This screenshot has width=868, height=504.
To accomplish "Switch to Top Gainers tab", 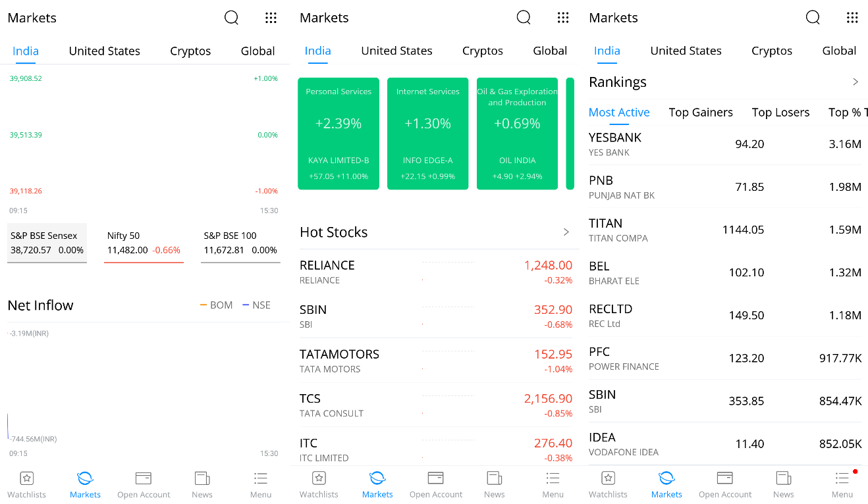I will 701,113.
